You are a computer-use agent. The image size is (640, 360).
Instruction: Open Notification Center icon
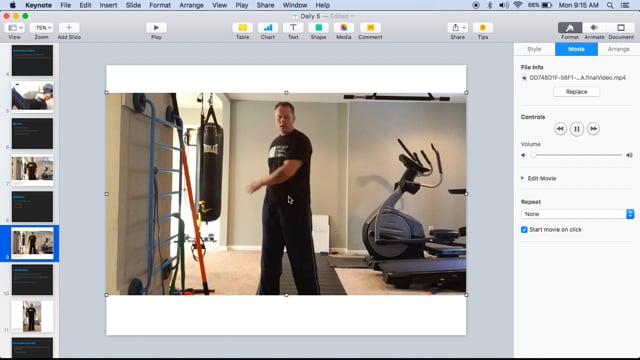pyautogui.click(x=625, y=5)
